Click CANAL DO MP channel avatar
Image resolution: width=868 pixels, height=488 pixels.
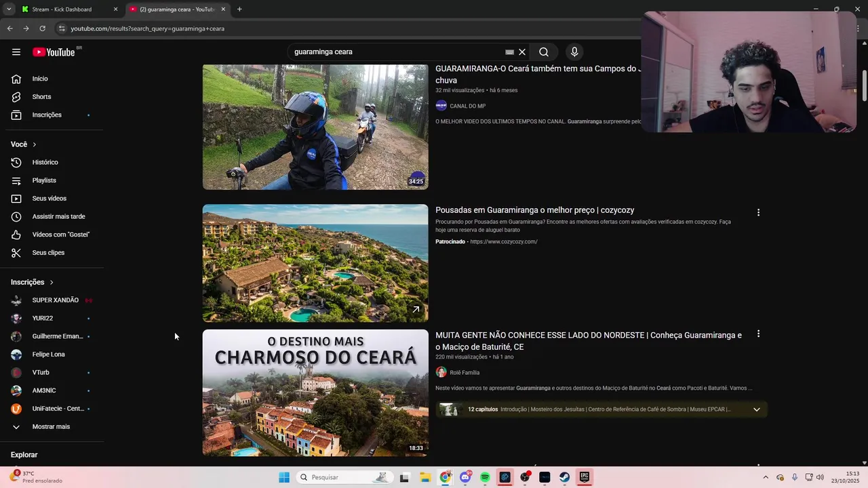pos(441,106)
